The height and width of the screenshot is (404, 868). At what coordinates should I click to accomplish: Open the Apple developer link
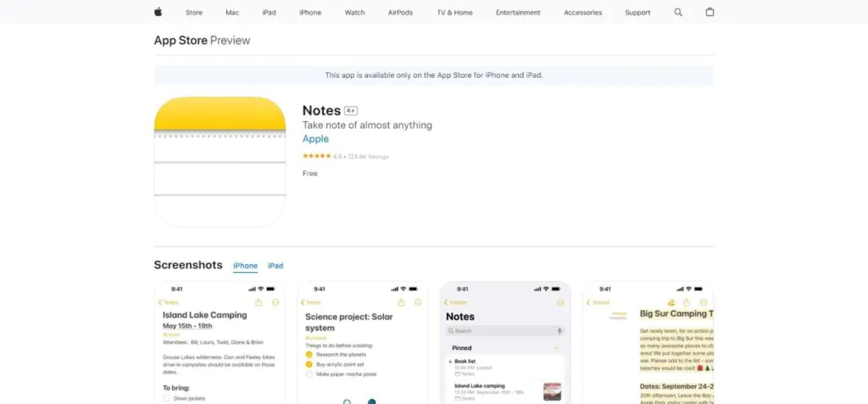point(315,139)
